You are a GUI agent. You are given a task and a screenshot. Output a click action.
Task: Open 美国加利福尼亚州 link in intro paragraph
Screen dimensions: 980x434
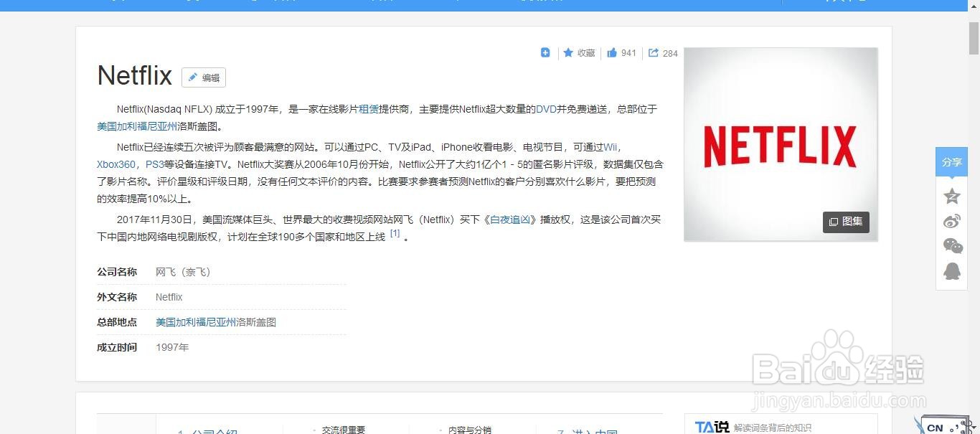click(x=137, y=126)
